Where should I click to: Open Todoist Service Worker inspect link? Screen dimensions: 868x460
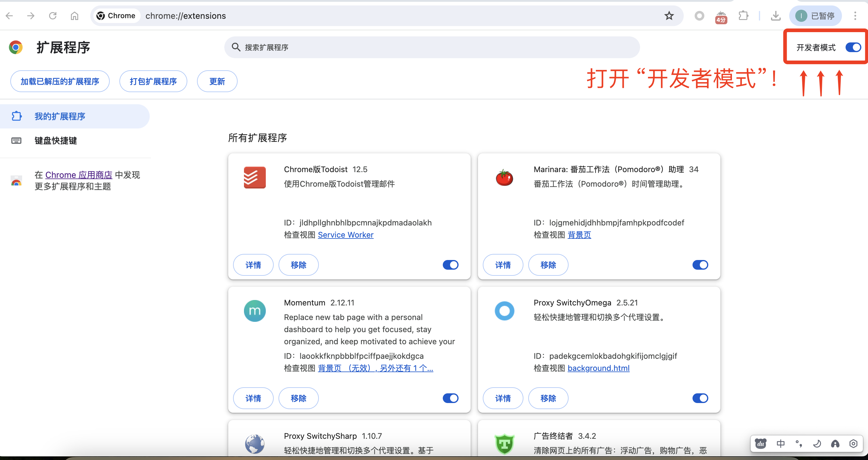346,235
